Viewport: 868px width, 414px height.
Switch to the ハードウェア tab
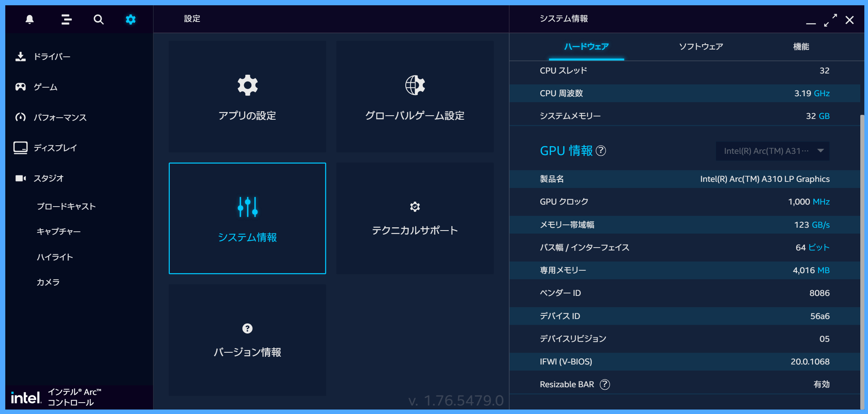click(586, 47)
